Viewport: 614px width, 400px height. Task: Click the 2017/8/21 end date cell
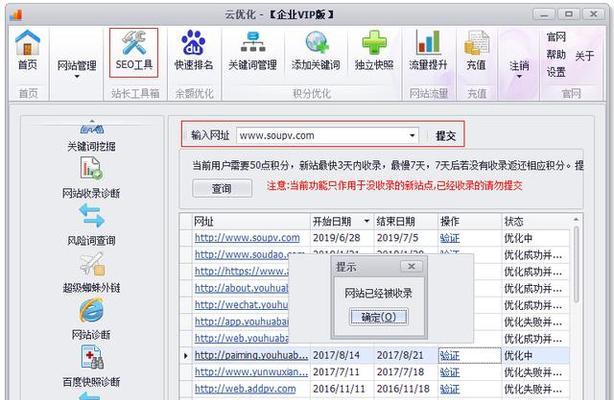[406, 355]
